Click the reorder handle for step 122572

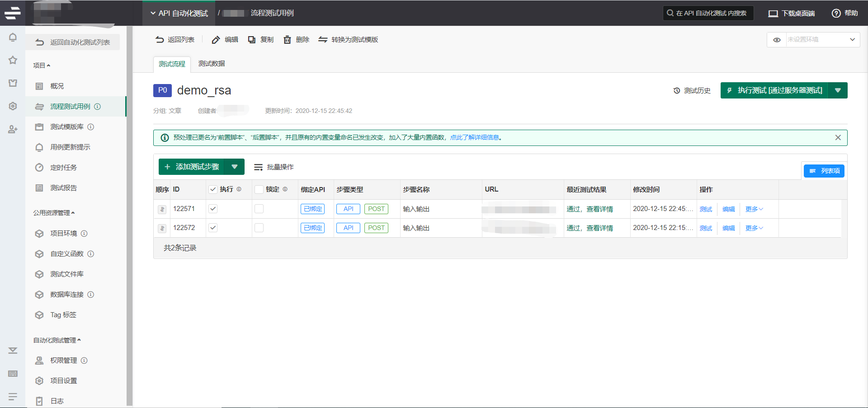click(162, 228)
